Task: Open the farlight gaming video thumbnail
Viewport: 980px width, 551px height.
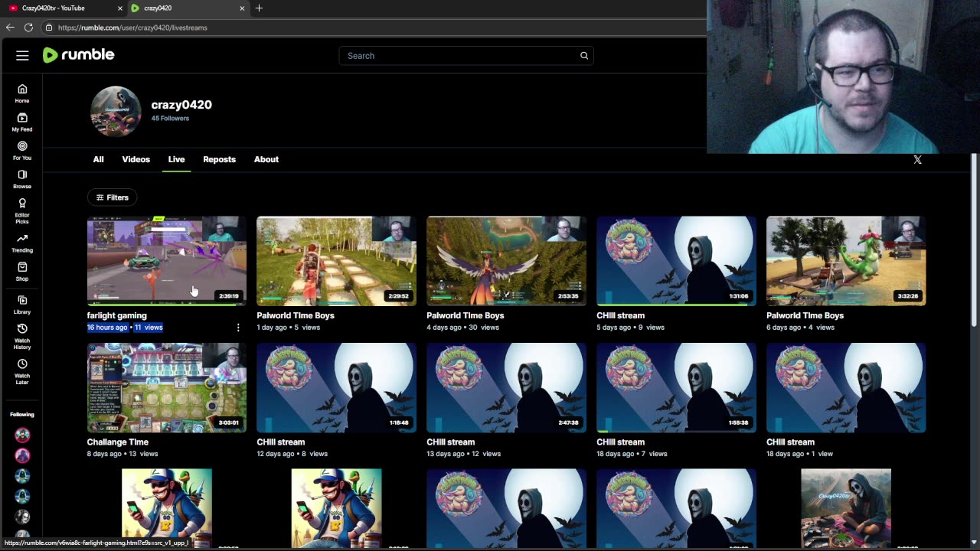Action: click(x=167, y=261)
